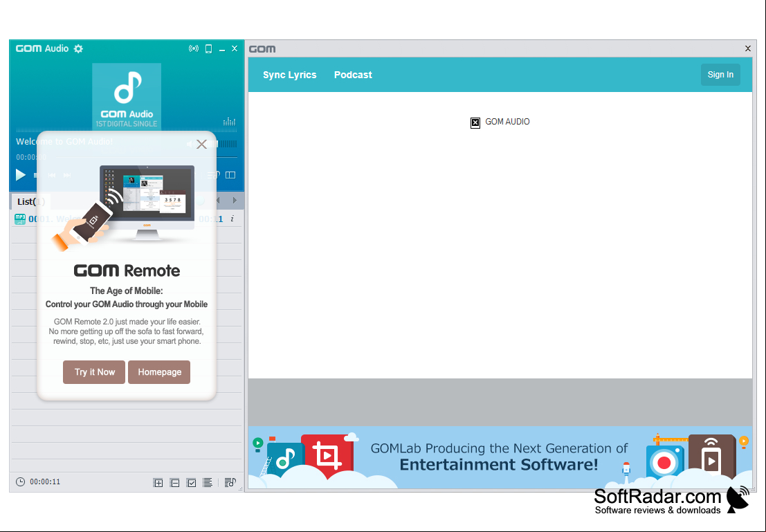
Task: Click the GOM Audio app icon in banner
Action: [x=286, y=460]
